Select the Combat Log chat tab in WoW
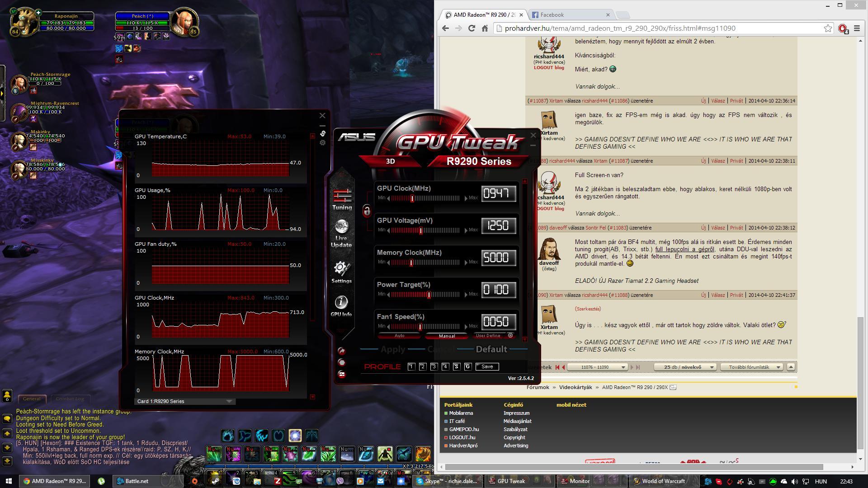The image size is (868, 488). tap(70, 399)
